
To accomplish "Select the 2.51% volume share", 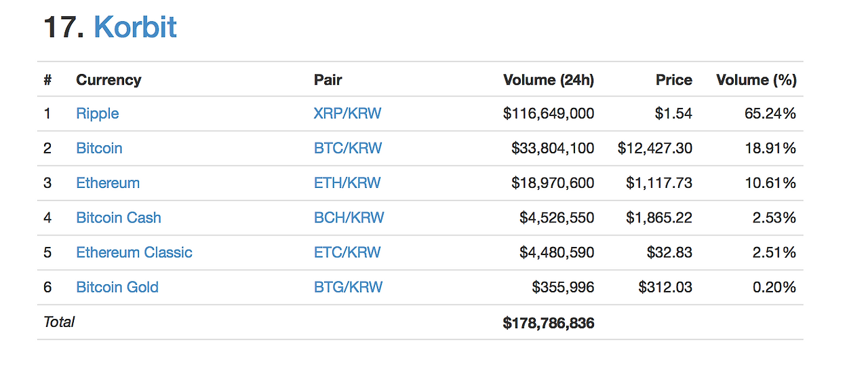I will coord(774,252).
